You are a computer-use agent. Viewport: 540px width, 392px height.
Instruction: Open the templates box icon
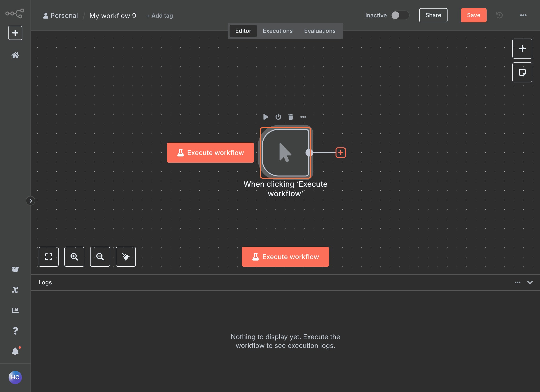pos(15,269)
